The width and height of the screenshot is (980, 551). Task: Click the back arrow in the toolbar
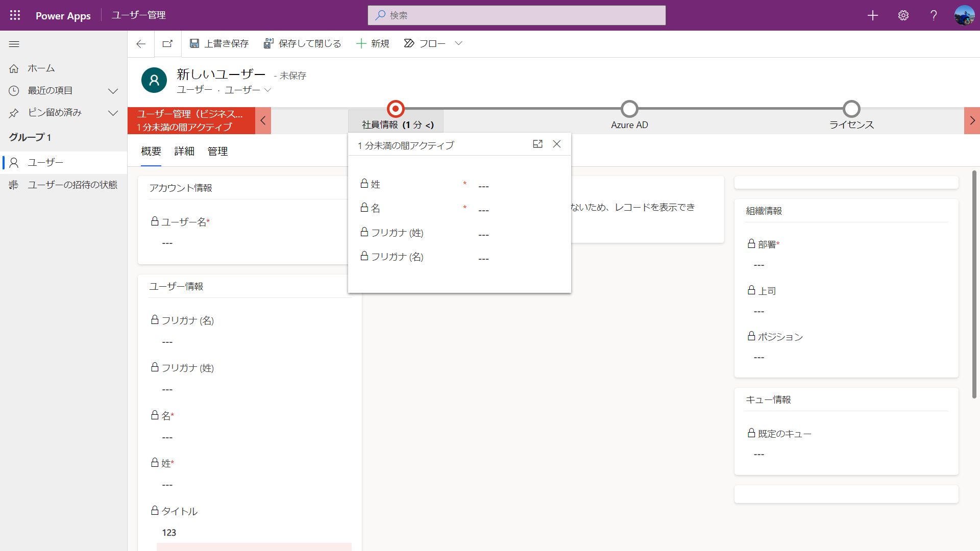tap(141, 44)
